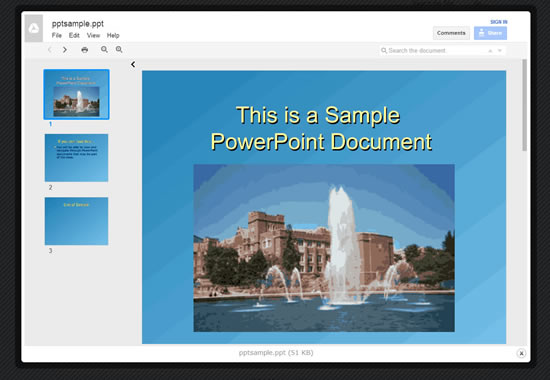The height and width of the screenshot is (380, 550).
Task: Open the Edit menu
Action: [x=74, y=35]
